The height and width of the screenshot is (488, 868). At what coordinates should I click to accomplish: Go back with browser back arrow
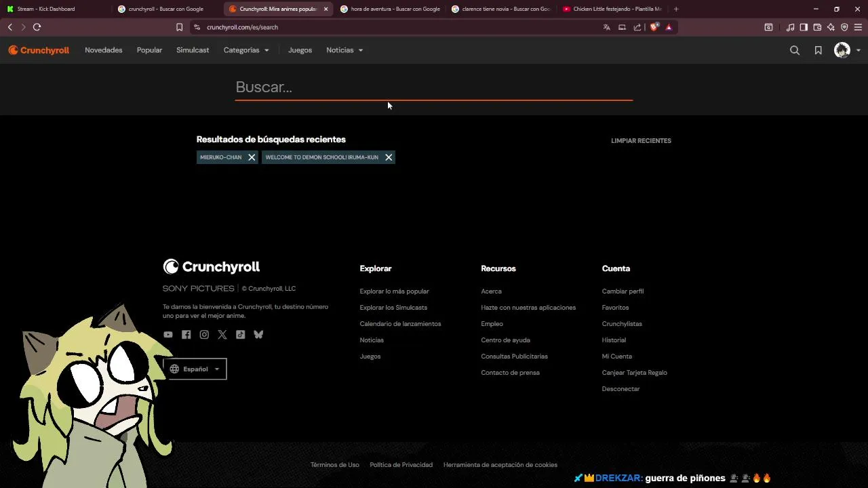[x=9, y=27]
